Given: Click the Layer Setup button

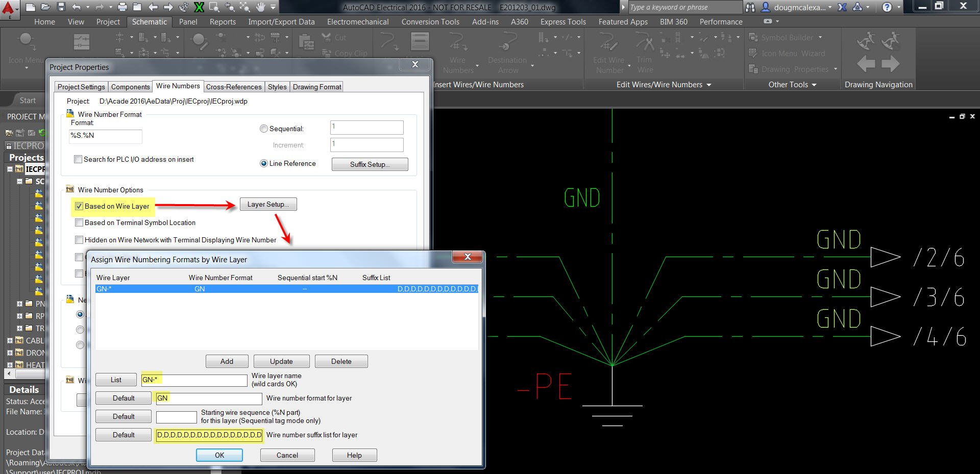Looking at the screenshot, I should click(268, 204).
